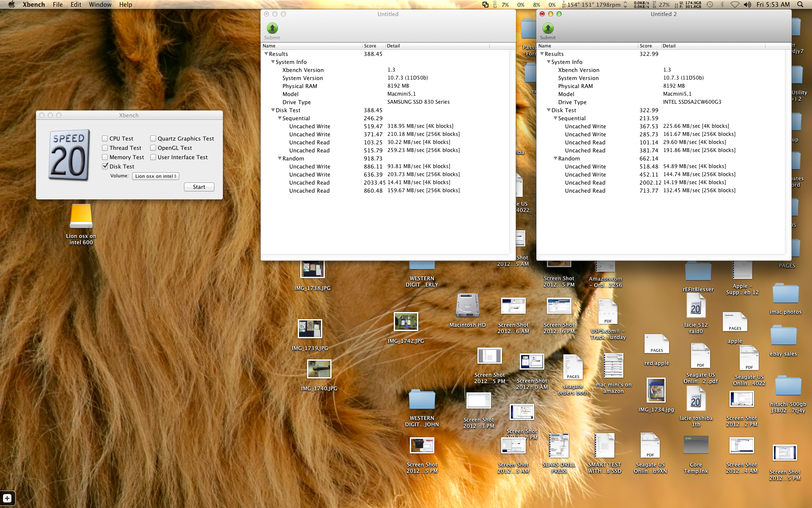The height and width of the screenshot is (508, 812).
Task: Click Submit icon in Untitled window
Action: coord(272,28)
